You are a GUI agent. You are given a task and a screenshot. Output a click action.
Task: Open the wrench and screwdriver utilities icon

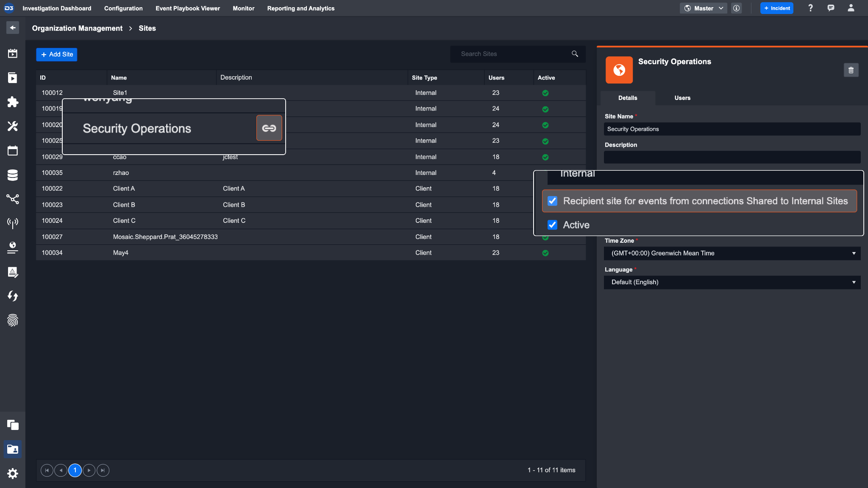[13, 126]
